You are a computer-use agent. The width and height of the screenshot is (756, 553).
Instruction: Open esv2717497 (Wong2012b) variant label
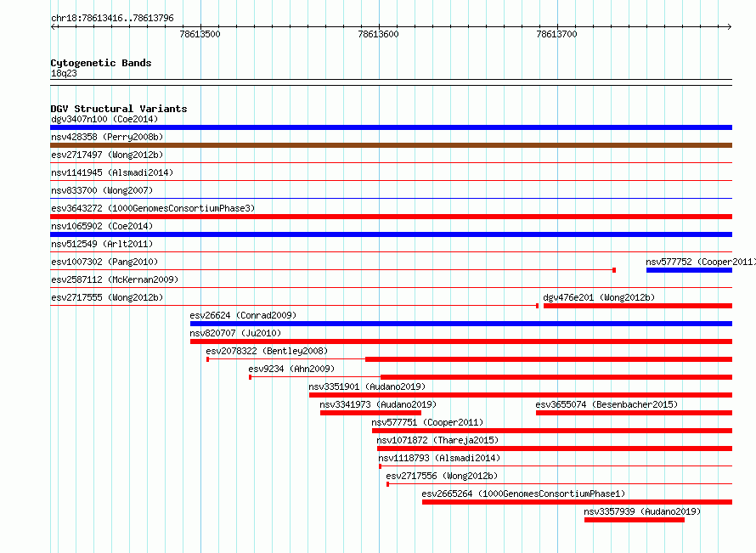coord(107,155)
